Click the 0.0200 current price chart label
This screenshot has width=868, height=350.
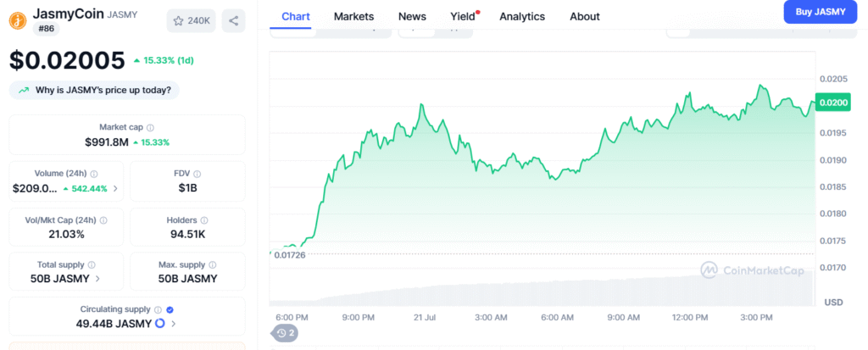click(832, 103)
